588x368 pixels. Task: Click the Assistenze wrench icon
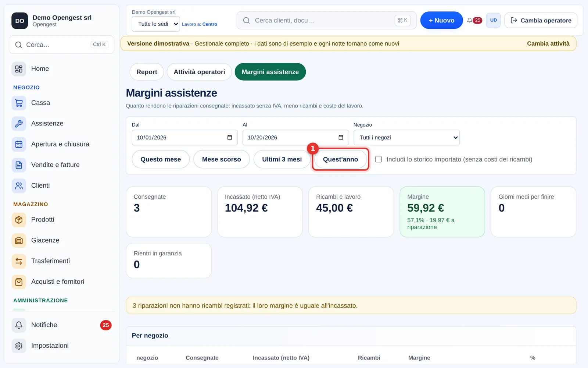pos(19,124)
